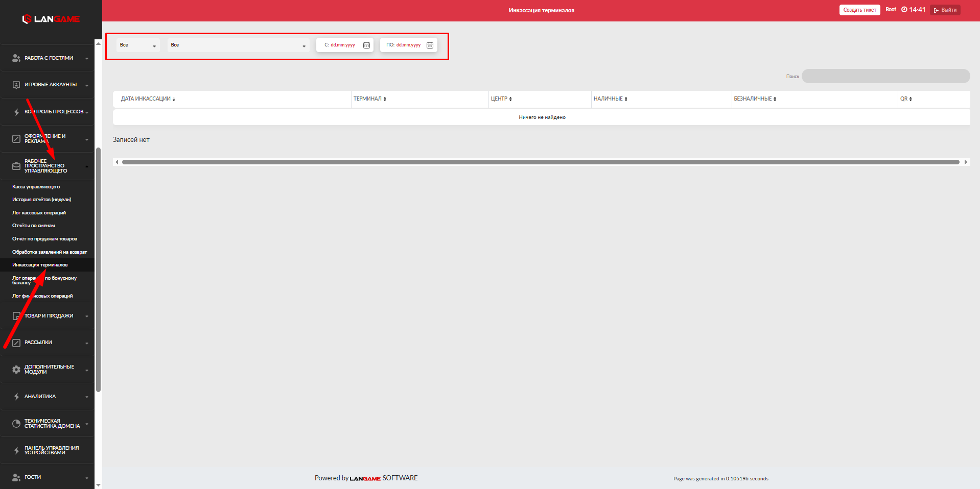Sort table by Наличные column
The height and width of the screenshot is (489, 980).
click(610, 99)
